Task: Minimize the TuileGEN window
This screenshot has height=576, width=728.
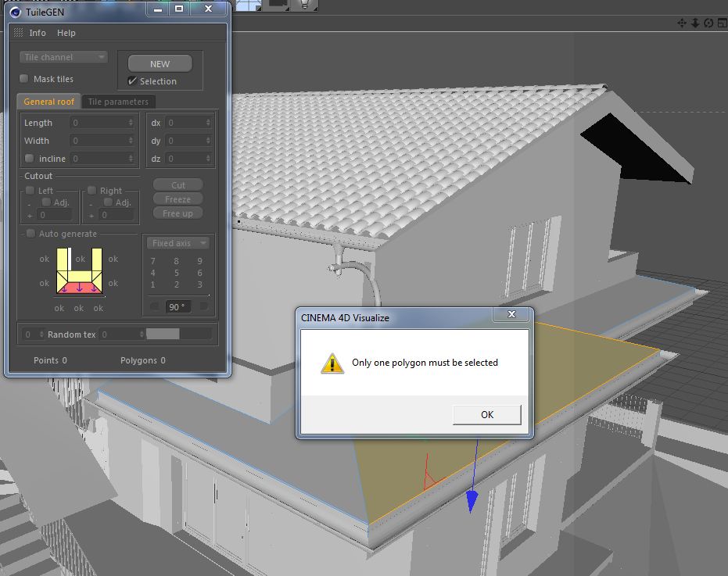Action: (x=158, y=9)
